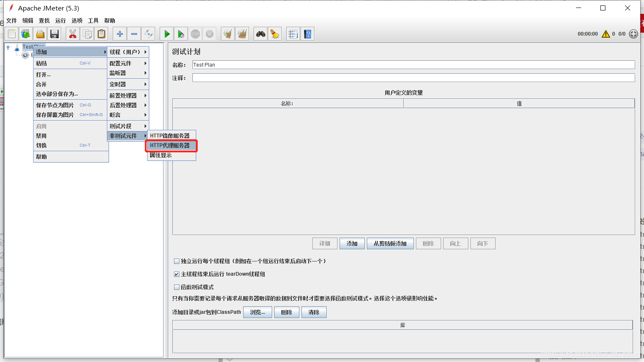Collapse the Test Plan tree node handle
Screen dimensions: 644x362
(x=8, y=47)
